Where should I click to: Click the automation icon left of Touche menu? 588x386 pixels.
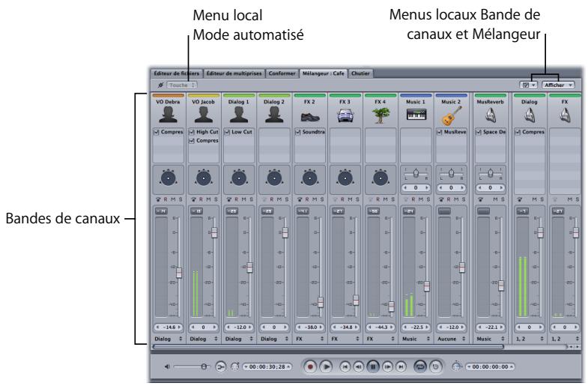(x=160, y=85)
